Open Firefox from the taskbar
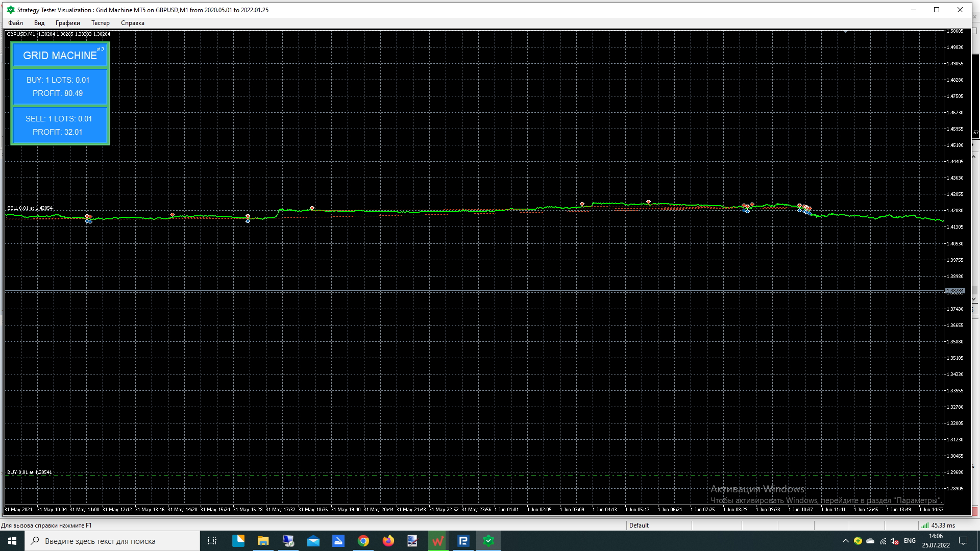 pyautogui.click(x=388, y=541)
